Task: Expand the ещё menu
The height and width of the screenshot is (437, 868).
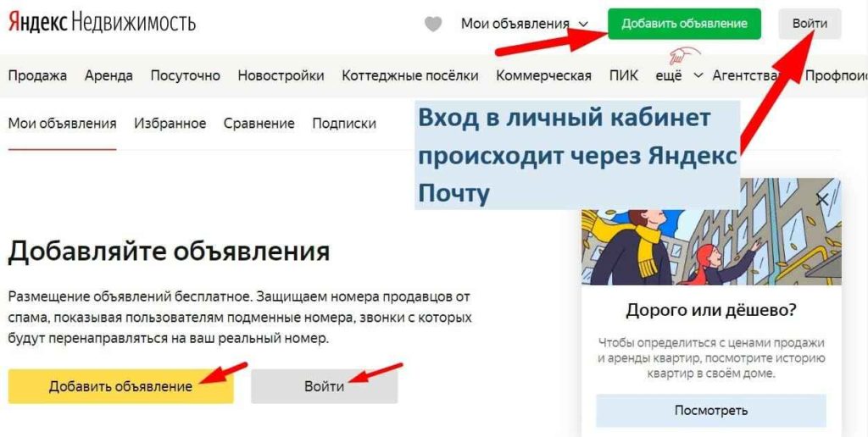Action: tap(679, 75)
